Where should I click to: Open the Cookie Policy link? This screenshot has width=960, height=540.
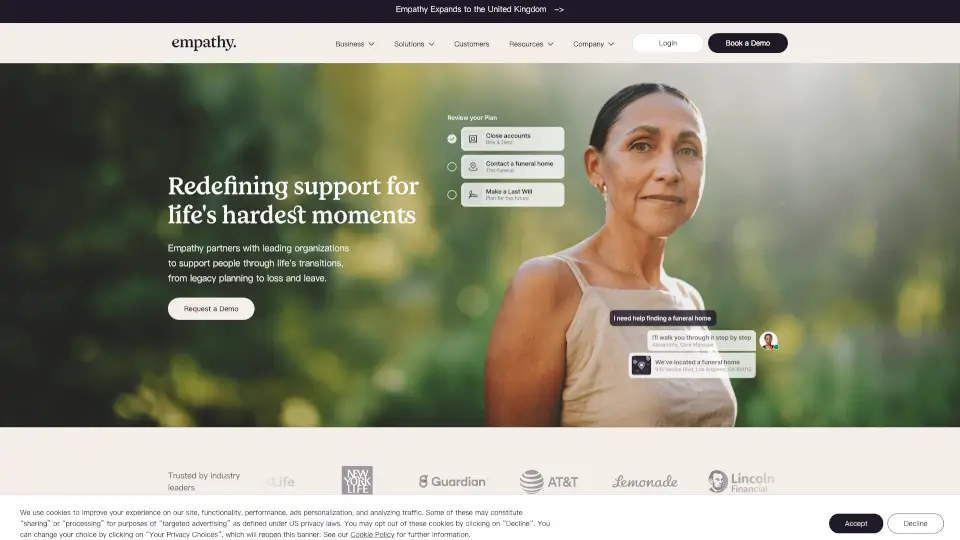tap(372, 534)
